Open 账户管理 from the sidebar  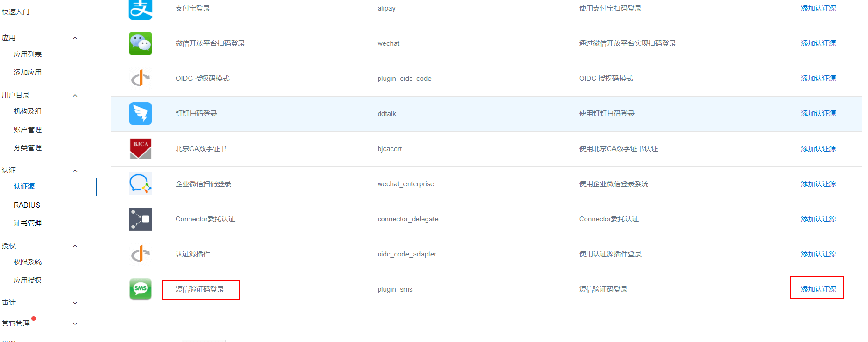click(28, 130)
